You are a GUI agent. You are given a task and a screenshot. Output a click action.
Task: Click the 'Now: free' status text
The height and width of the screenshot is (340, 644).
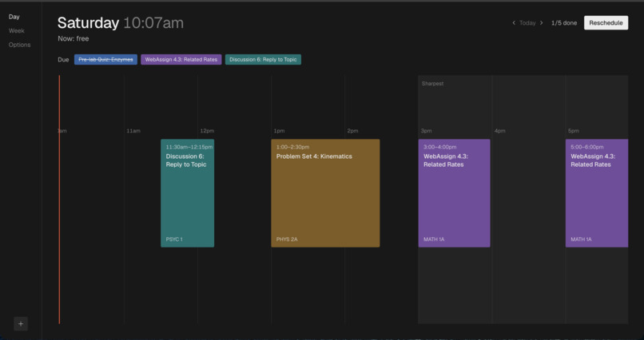pyautogui.click(x=73, y=39)
